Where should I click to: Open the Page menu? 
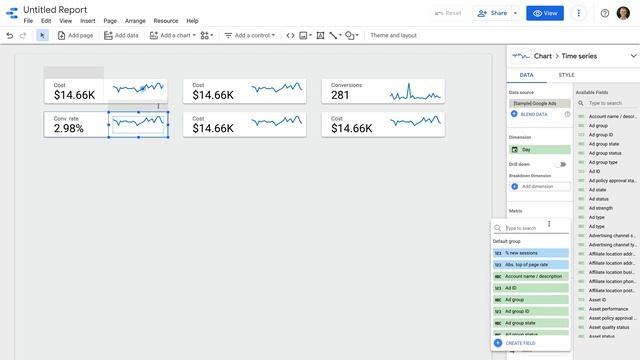pos(110,21)
